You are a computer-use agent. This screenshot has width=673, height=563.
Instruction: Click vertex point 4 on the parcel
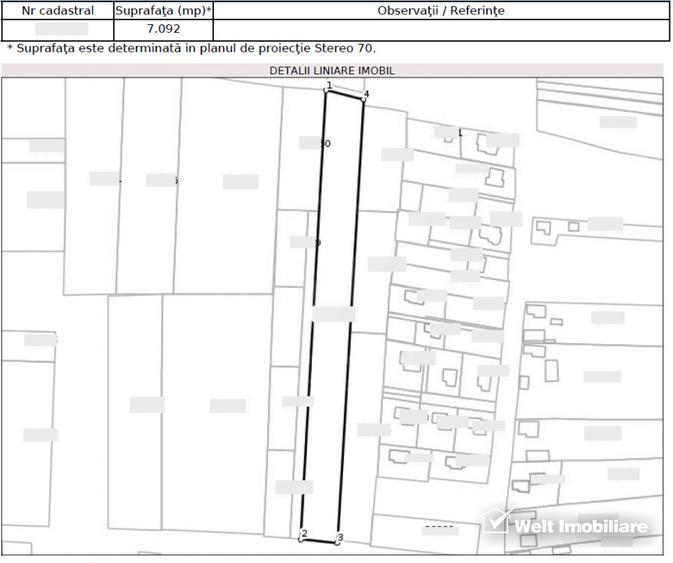(x=364, y=99)
